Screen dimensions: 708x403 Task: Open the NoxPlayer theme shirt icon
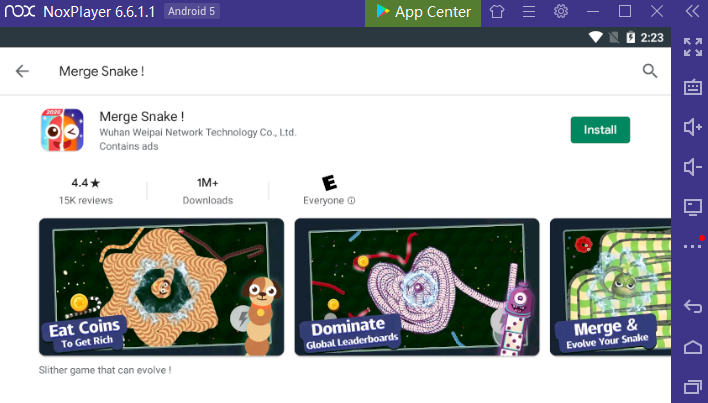pyautogui.click(x=497, y=11)
